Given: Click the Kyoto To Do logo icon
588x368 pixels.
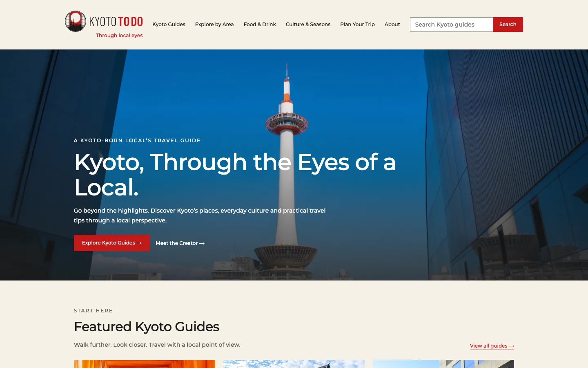Looking at the screenshot, I should click(x=76, y=21).
